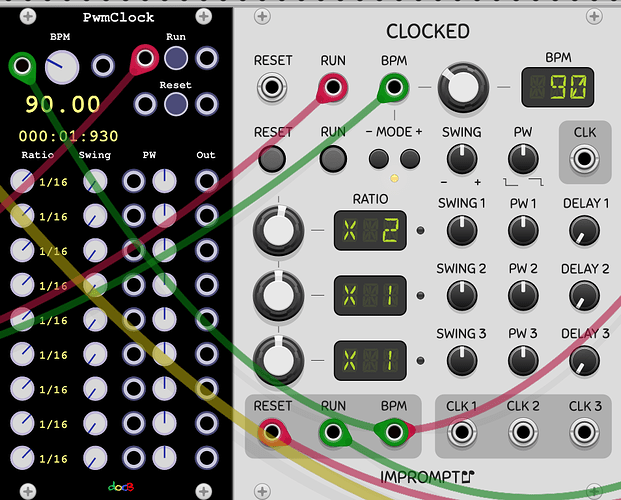Image resolution: width=621 pixels, height=500 pixels.
Task: Click first row Swing knob in PwmClock
Action: click(95, 181)
